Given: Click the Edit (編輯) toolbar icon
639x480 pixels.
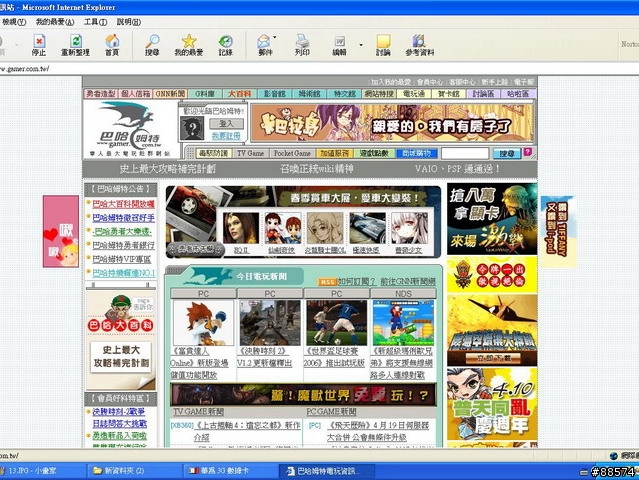Looking at the screenshot, I should pos(339,45).
